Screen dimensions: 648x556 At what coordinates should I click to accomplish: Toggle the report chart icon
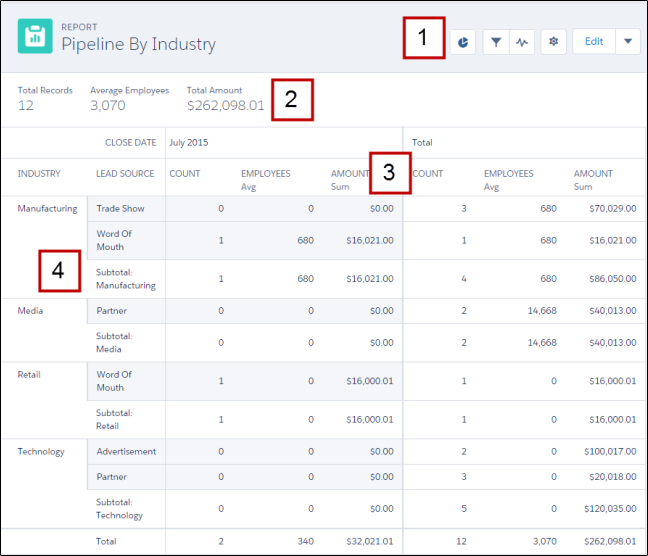click(x=463, y=42)
